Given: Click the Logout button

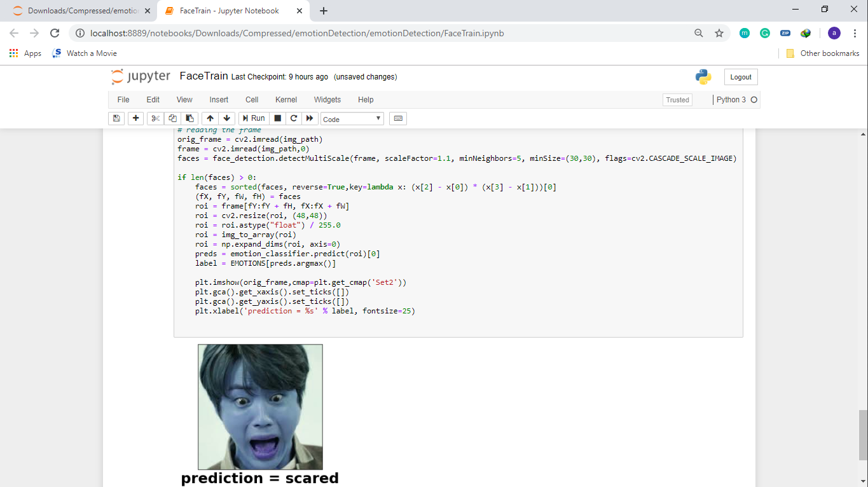Looking at the screenshot, I should coord(741,77).
